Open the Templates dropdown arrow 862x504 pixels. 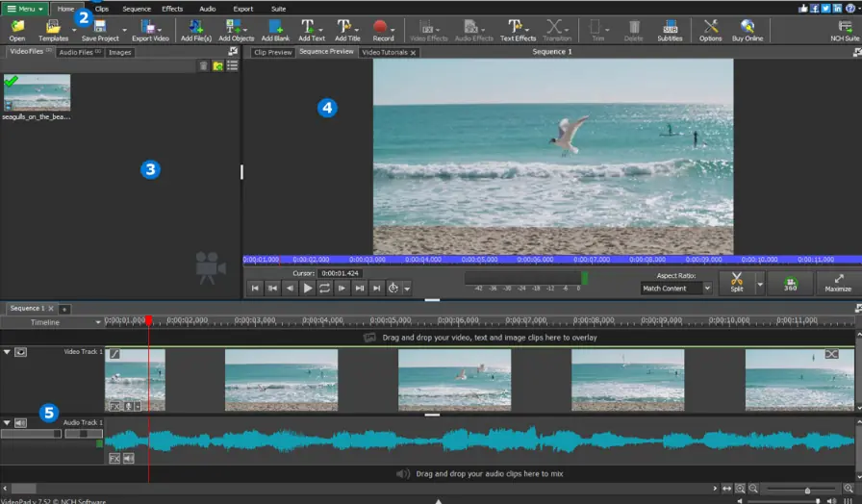click(x=74, y=30)
